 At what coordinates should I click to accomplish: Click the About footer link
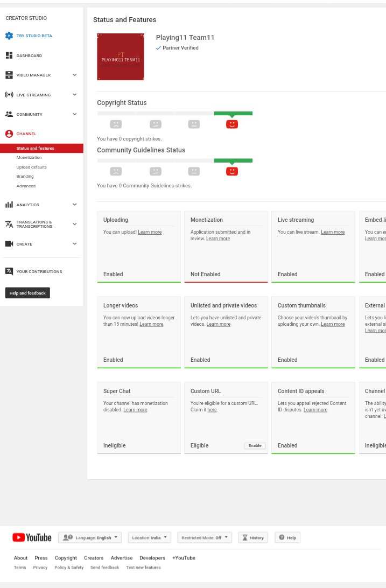(x=20, y=558)
